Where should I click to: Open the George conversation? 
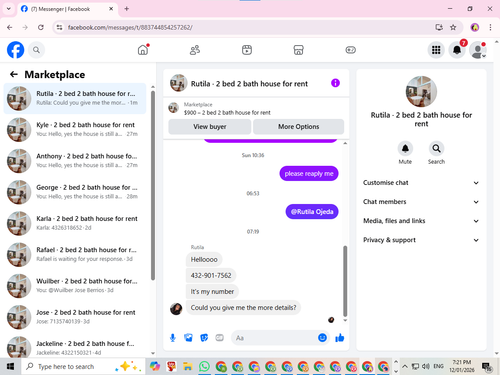coord(75,192)
